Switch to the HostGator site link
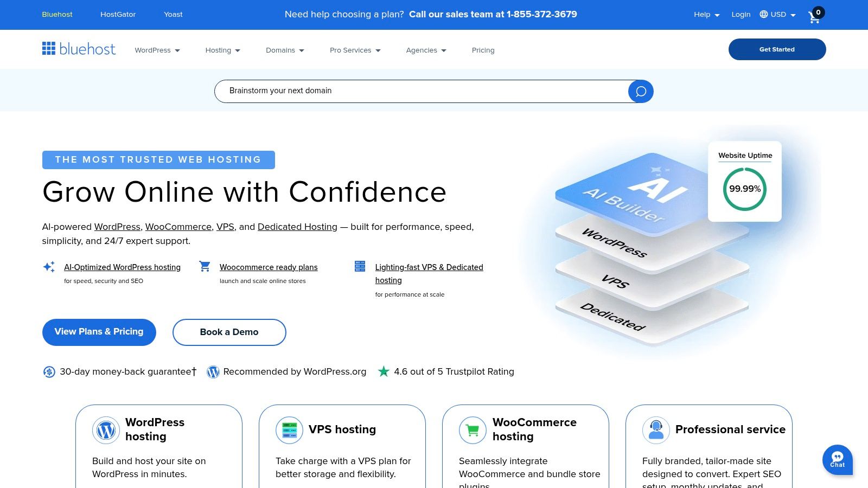The image size is (868, 488). coord(118,14)
